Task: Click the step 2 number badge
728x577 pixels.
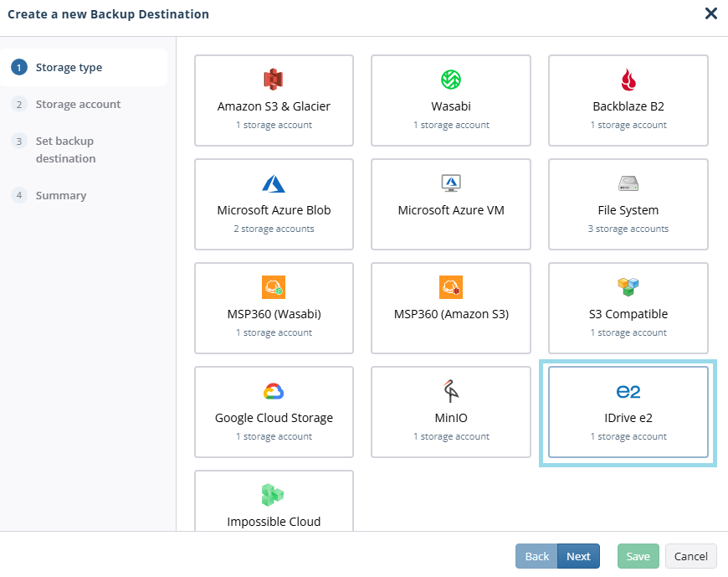Action: click(19, 104)
